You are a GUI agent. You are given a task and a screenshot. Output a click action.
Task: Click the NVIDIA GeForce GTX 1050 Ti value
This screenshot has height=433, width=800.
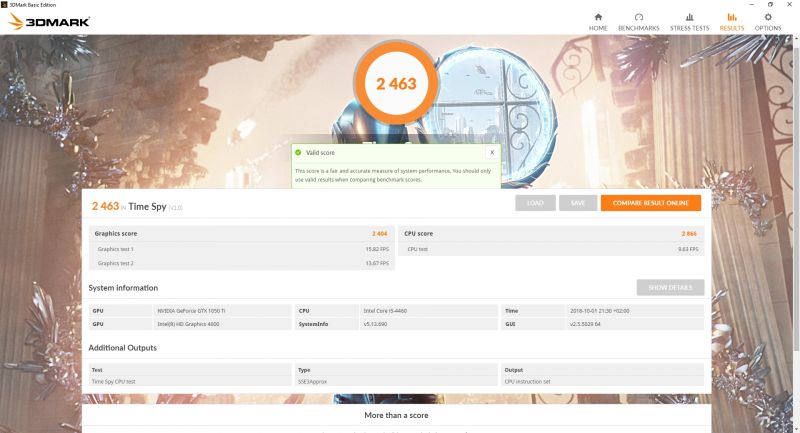191,311
